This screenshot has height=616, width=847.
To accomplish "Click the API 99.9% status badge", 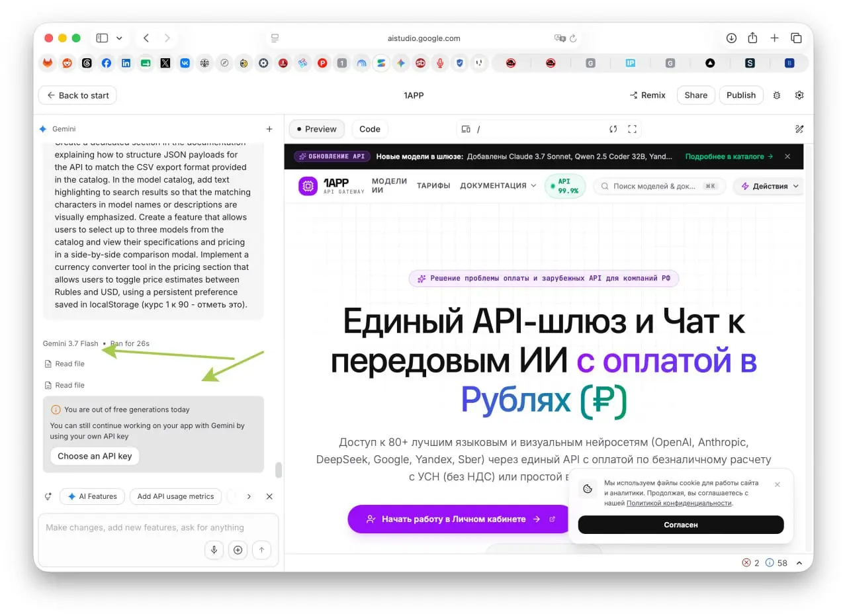I will [564, 186].
